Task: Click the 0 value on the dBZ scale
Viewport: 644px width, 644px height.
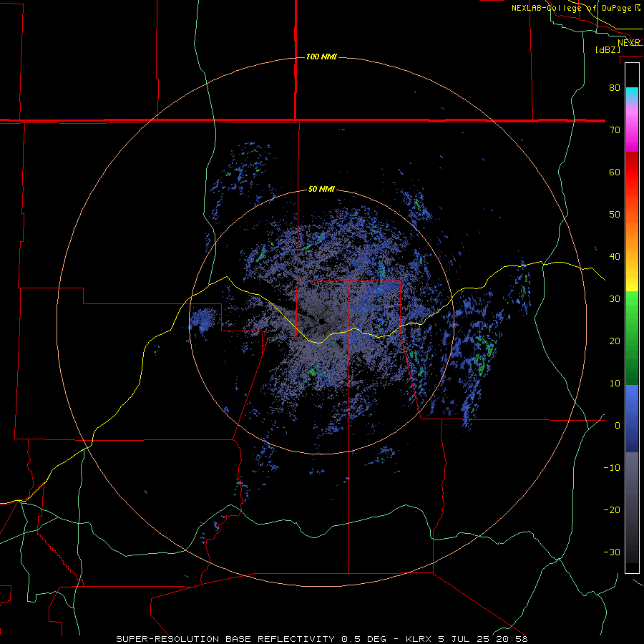Action: 618,426
